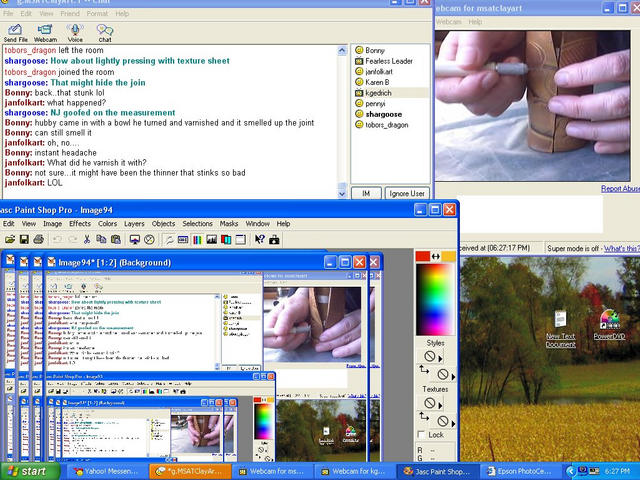Click the chat scrollbar up arrow

coord(342,50)
